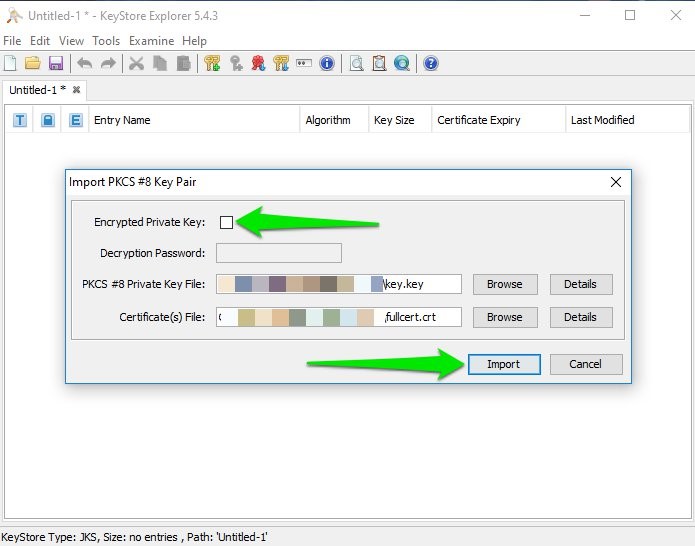Cancel the Import PKCS #8 dialog
The image size is (695, 546).
tap(585, 364)
